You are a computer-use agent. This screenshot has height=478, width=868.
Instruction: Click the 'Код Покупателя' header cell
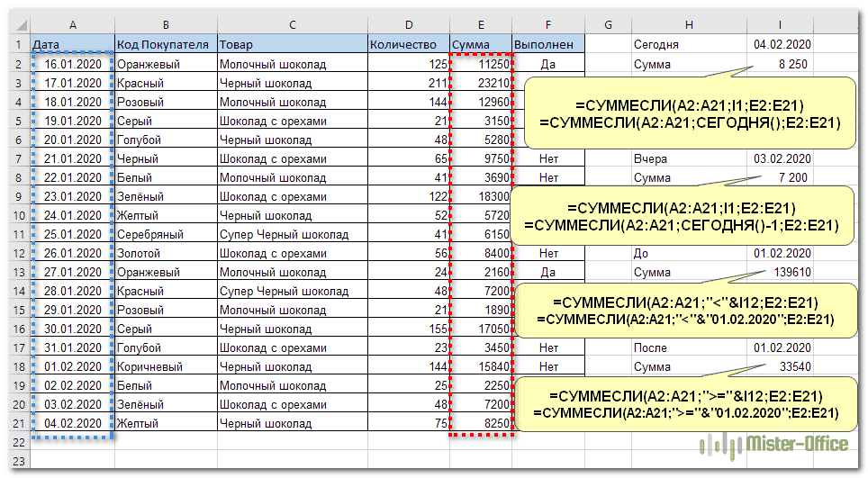(166, 44)
